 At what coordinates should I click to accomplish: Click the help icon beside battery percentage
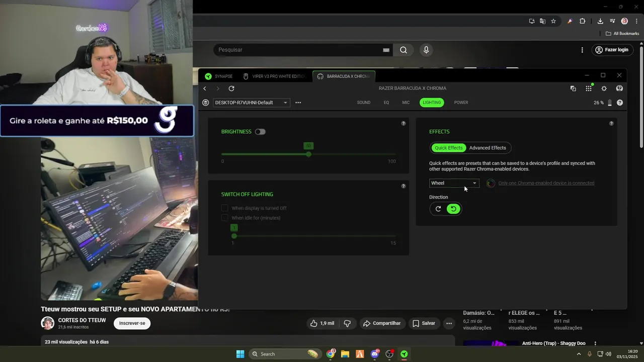coord(620,103)
